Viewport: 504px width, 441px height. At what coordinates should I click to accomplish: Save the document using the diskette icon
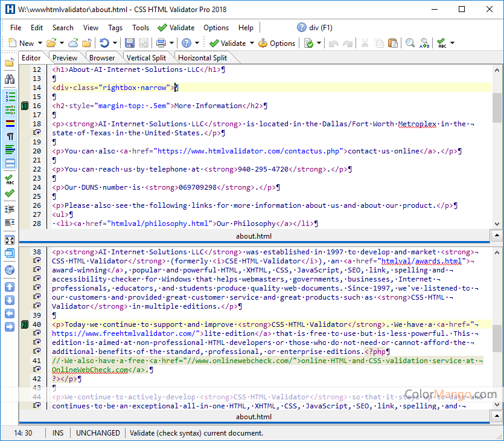coord(129,43)
